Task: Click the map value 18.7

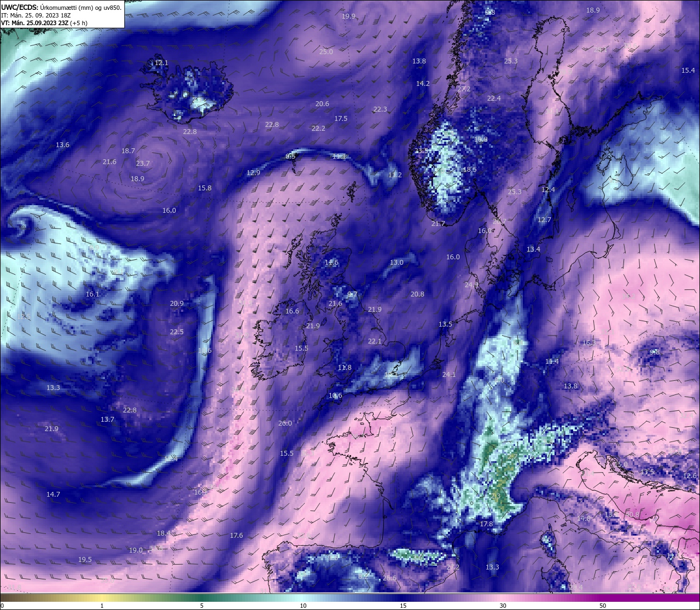Action: coord(128,150)
